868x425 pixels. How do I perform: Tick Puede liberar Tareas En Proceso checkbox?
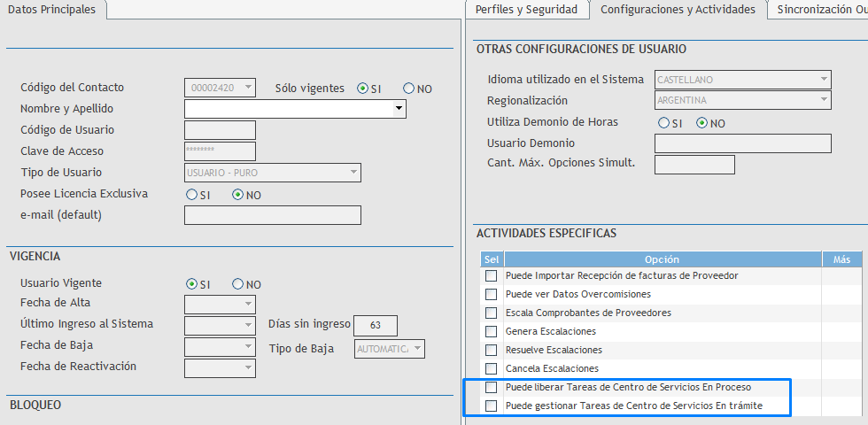tap(491, 388)
